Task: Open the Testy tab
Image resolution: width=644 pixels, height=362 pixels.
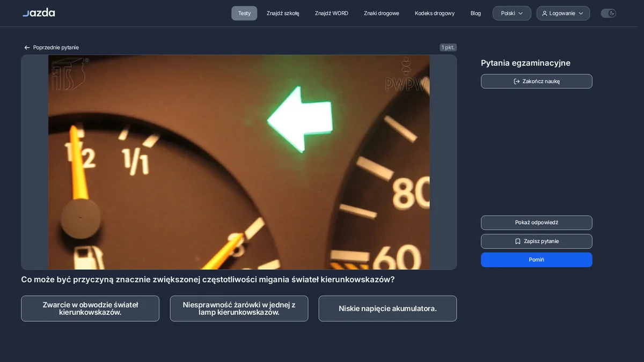Action: point(244,13)
